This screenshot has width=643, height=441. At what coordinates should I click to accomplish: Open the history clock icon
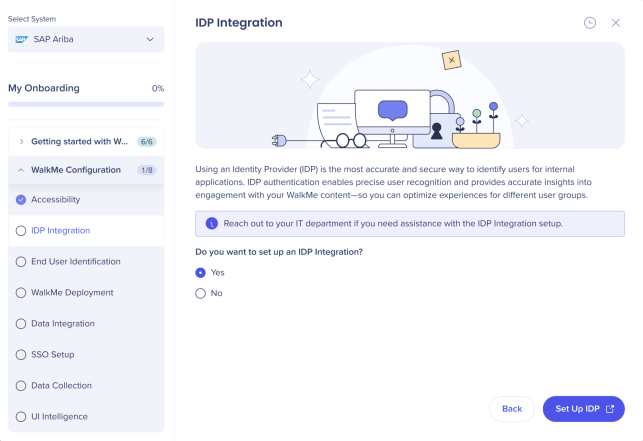tap(590, 23)
